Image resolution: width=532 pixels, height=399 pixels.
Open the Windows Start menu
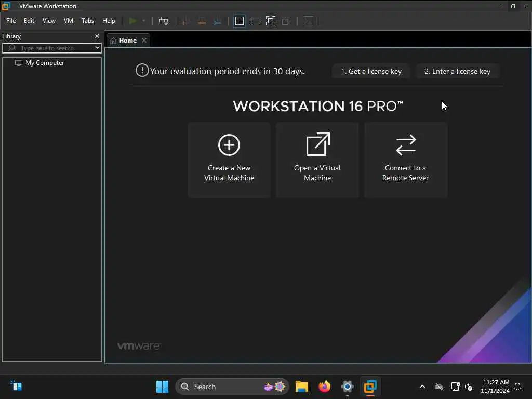pyautogui.click(x=162, y=387)
